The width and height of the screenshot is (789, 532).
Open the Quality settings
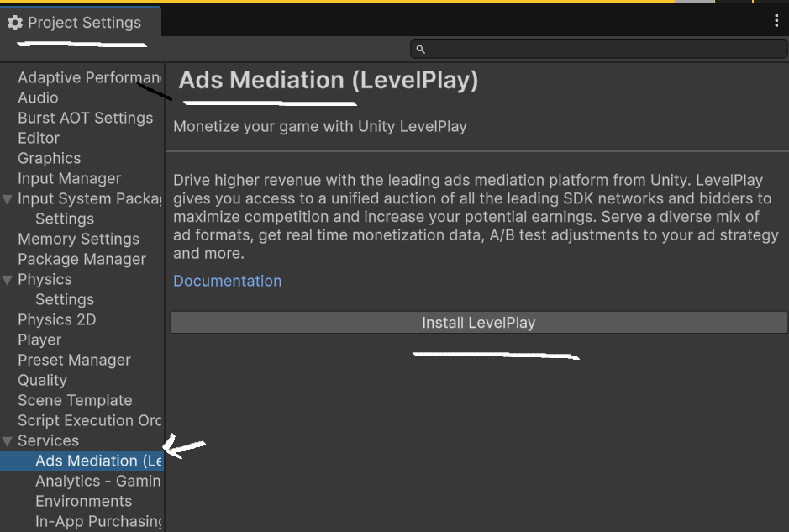42,380
